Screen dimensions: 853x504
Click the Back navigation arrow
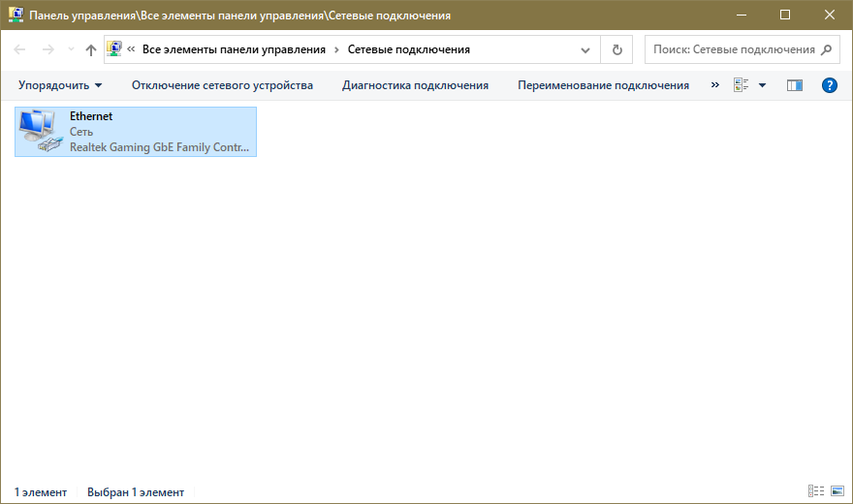point(19,49)
